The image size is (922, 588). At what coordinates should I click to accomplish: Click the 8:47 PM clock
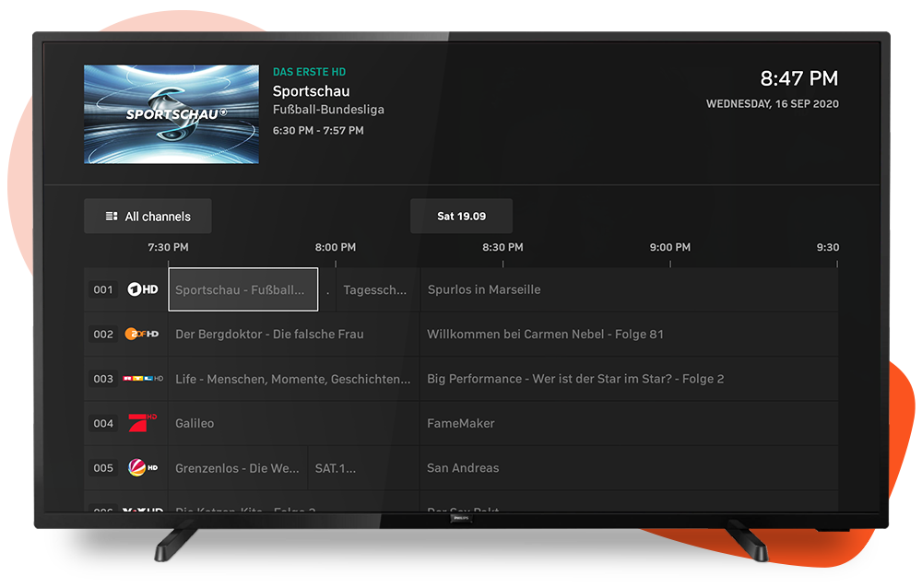[x=799, y=78]
